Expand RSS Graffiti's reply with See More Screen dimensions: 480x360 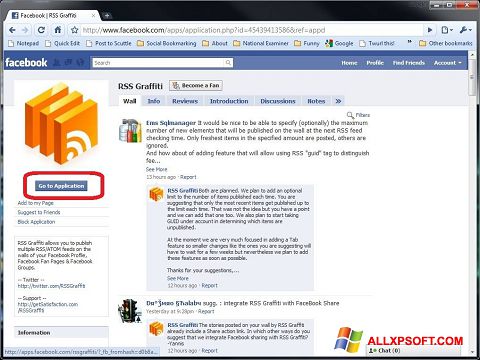[178, 278]
